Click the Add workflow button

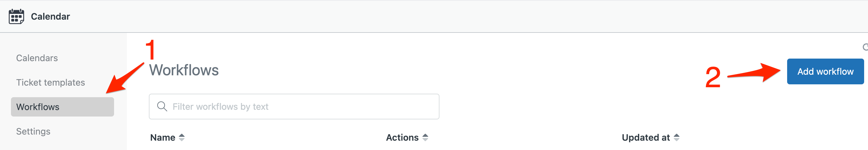coord(825,71)
